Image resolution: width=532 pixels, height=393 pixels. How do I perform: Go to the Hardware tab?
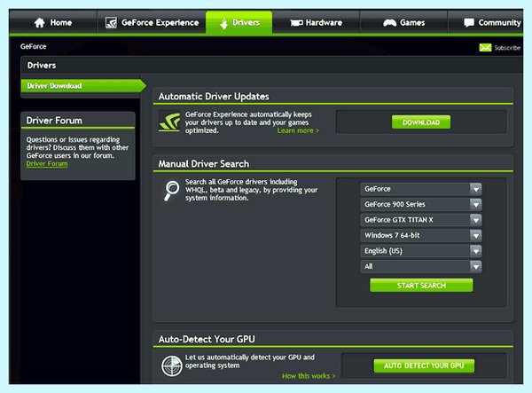[x=316, y=22]
